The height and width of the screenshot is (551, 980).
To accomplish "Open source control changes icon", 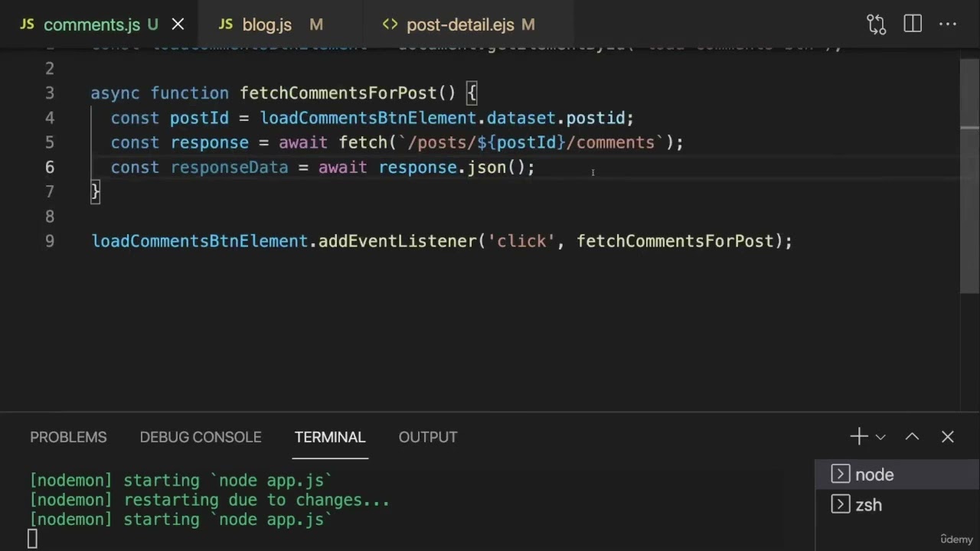I will pos(876,24).
